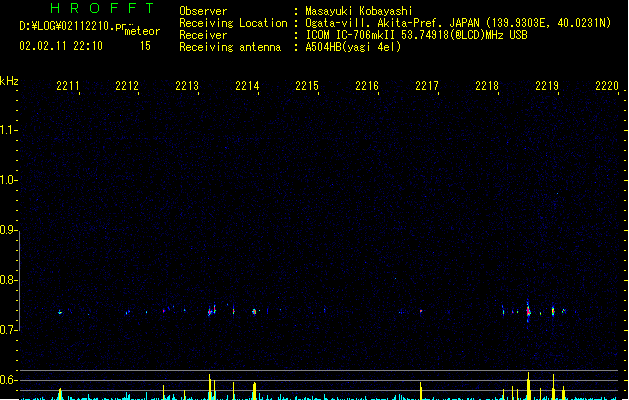Click antenna value A504HB(yagi 4el)
Image resolution: width=629 pixels, height=400 pixels.
pyautogui.click(x=353, y=47)
